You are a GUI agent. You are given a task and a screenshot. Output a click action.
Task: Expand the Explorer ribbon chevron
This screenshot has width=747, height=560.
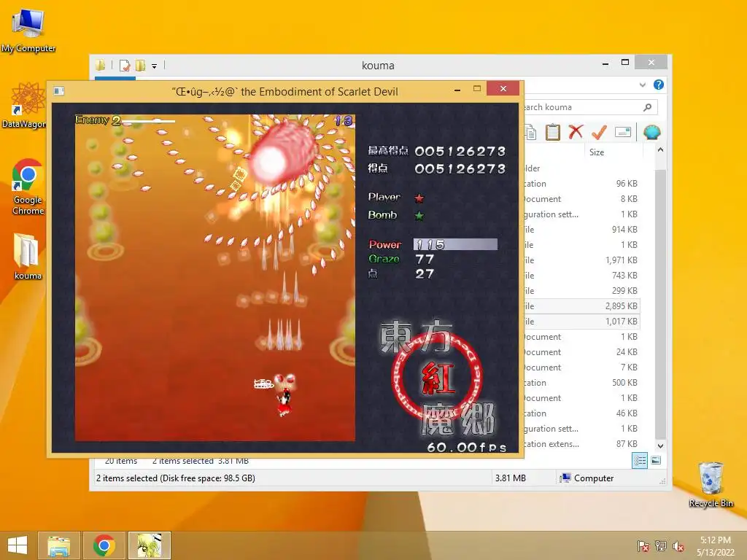pyautogui.click(x=643, y=85)
